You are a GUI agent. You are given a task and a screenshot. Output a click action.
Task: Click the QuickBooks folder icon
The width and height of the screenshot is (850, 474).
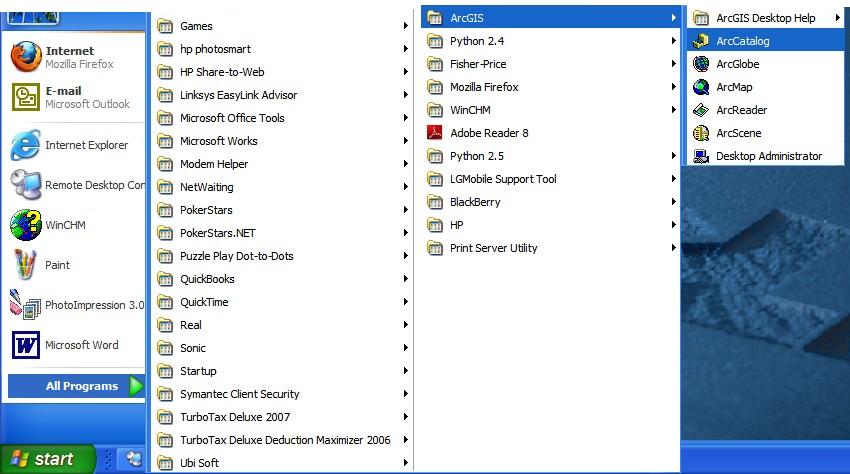[165, 279]
